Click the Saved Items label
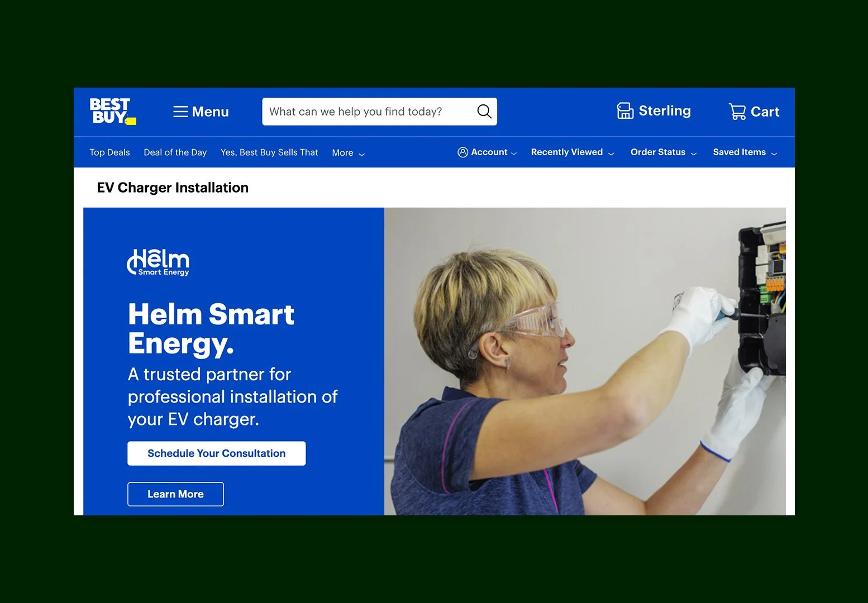The height and width of the screenshot is (603, 868). click(740, 152)
